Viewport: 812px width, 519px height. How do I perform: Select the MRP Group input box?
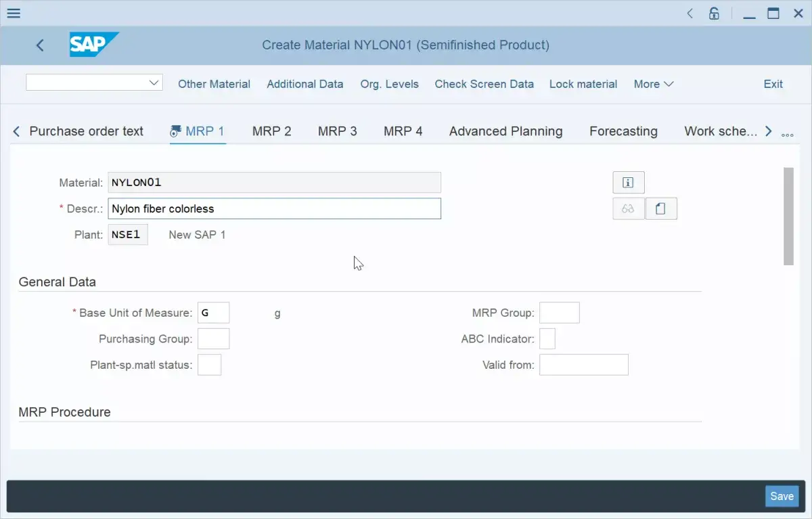point(560,313)
